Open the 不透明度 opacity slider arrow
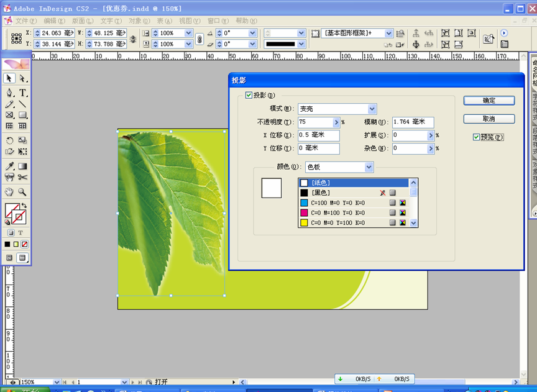The height and width of the screenshot is (392, 537). coord(336,122)
